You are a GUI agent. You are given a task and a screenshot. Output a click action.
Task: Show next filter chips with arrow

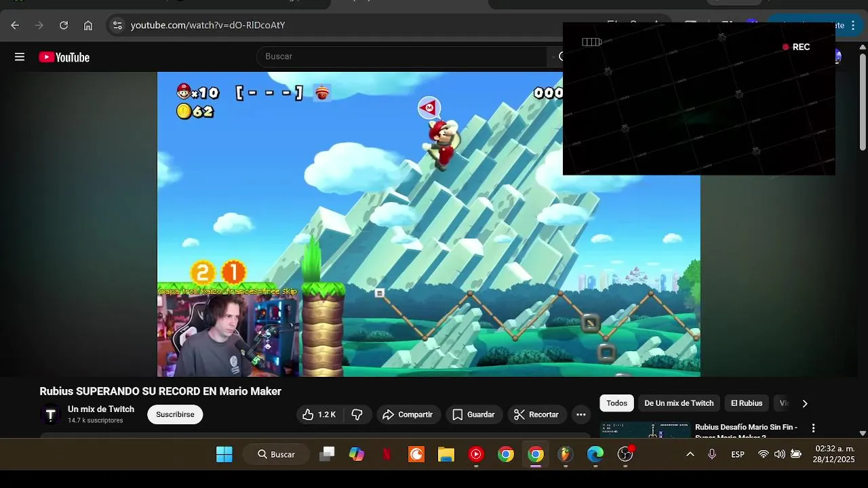coord(805,403)
